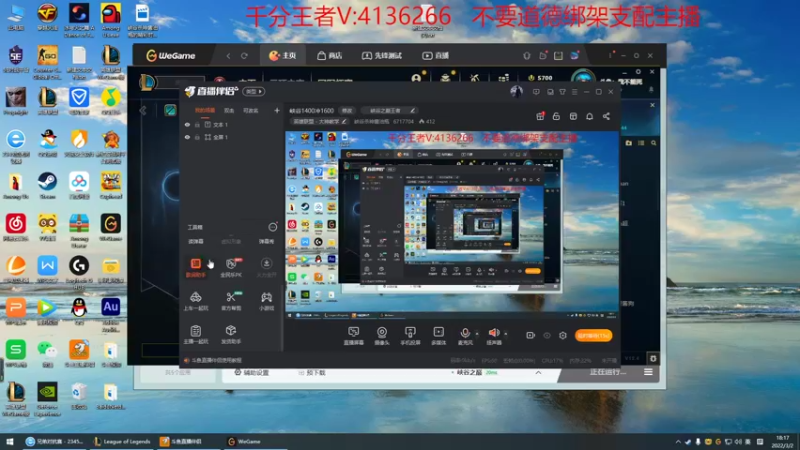Expand microphone options arrow

coord(477,334)
